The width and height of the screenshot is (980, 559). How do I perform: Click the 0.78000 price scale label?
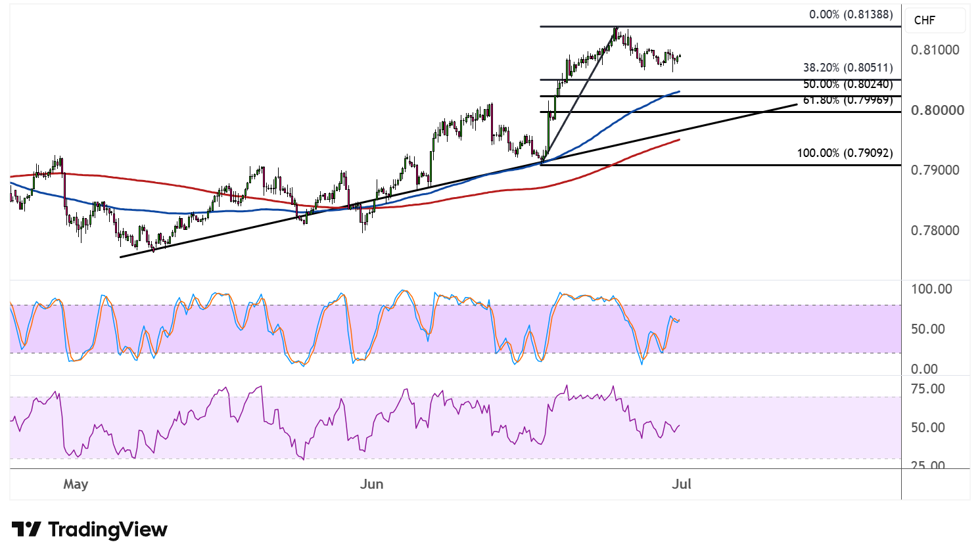click(x=935, y=231)
